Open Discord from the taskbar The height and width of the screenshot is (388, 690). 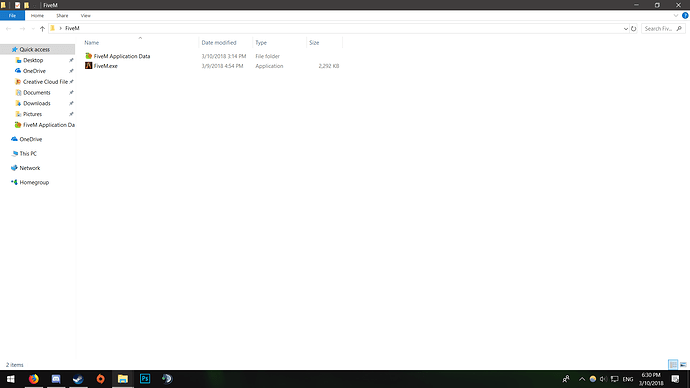(x=56, y=379)
